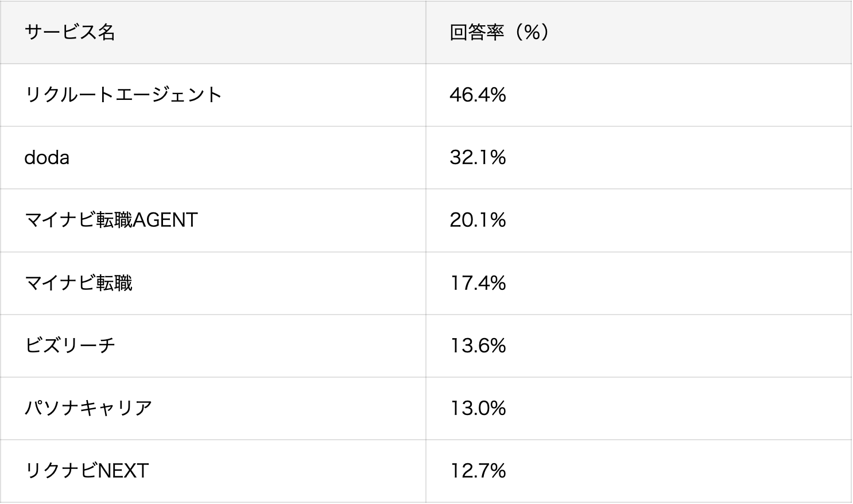Click the 46.4% value
The width and height of the screenshot is (853, 504).
click(x=478, y=95)
